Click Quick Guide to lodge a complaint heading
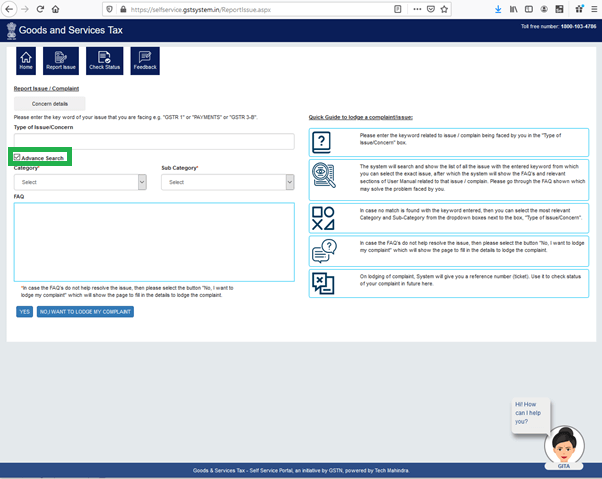602x479 pixels. pyautogui.click(x=361, y=117)
